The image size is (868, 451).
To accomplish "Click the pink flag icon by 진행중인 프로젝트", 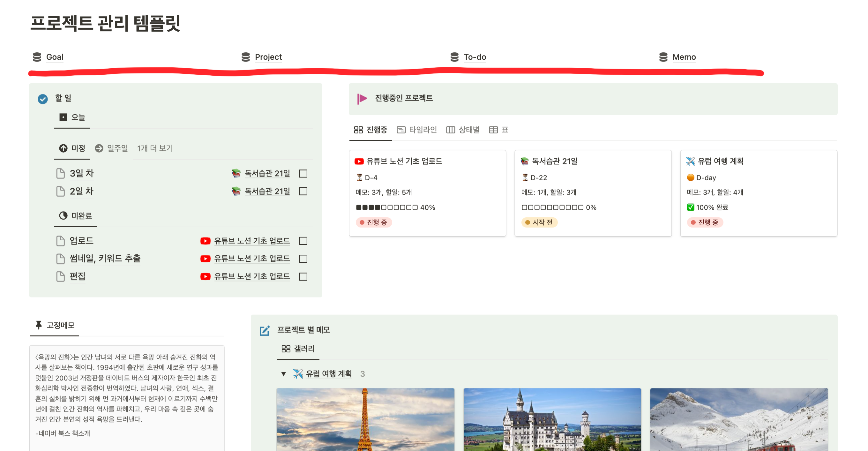I will pos(362,98).
